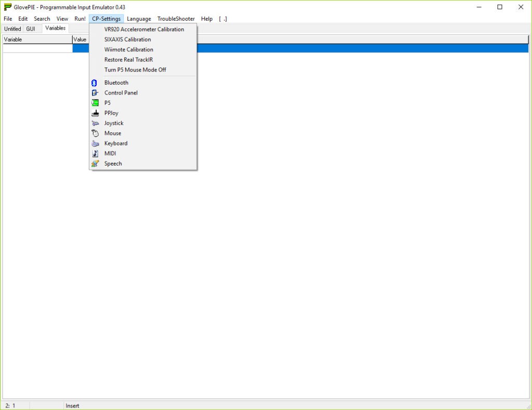Click the PPJoy joystick icon
The image size is (532, 410).
click(x=95, y=113)
